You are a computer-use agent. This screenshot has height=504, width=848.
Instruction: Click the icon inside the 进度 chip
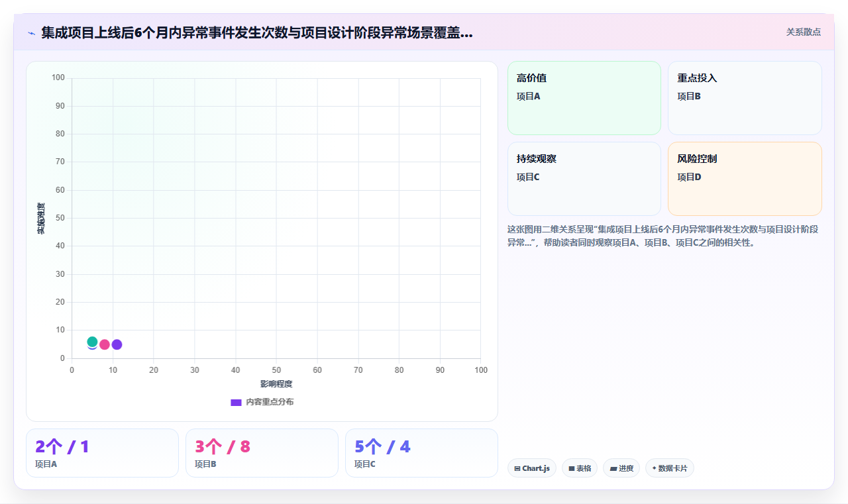click(613, 468)
